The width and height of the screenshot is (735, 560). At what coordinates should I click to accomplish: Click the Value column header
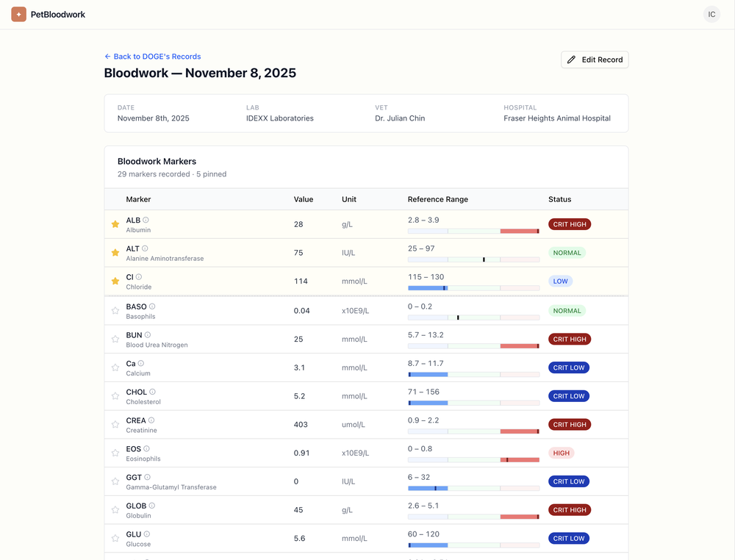[304, 199]
